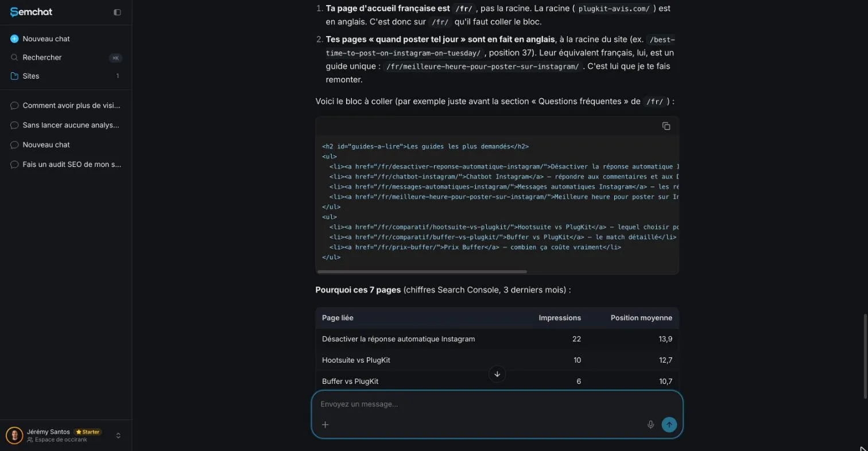Click the 'Voici le bloc à coller' sentence
Screen dimensions: 868x451
(495, 102)
